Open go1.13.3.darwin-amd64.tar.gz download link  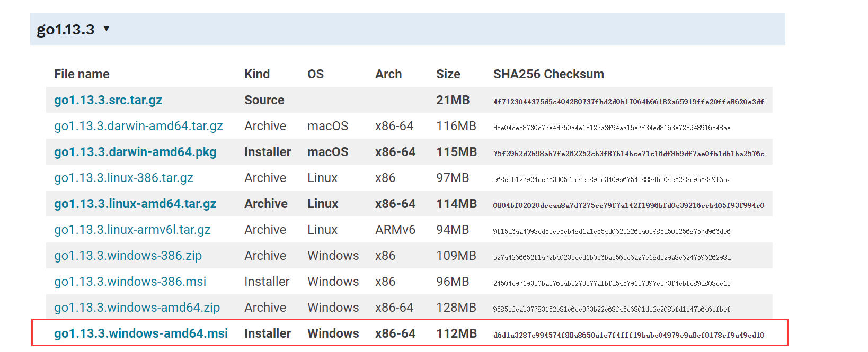(138, 126)
